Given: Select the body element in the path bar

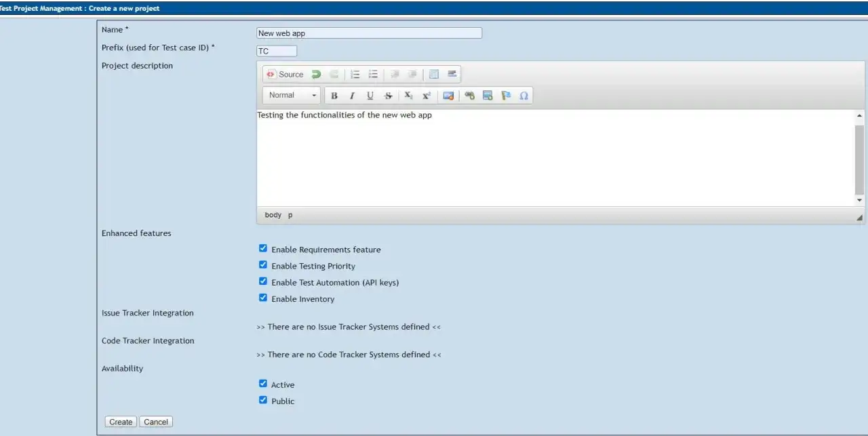Looking at the screenshot, I should coord(273,215).
